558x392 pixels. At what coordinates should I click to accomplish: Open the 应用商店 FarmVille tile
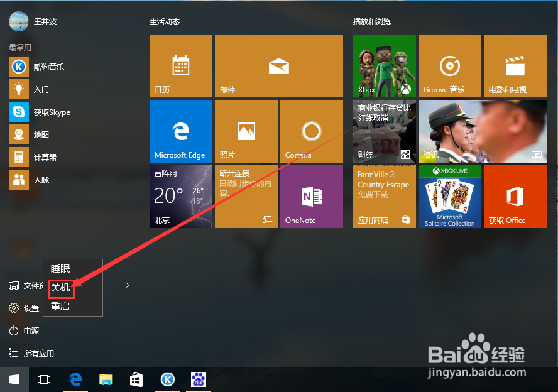pyautogui.click(x=385, y=197)
